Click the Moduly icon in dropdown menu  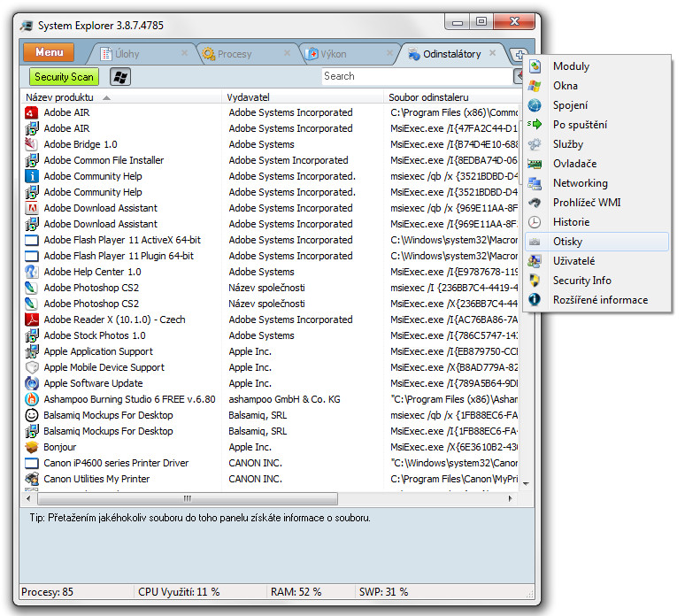click(x=535, y=66)
